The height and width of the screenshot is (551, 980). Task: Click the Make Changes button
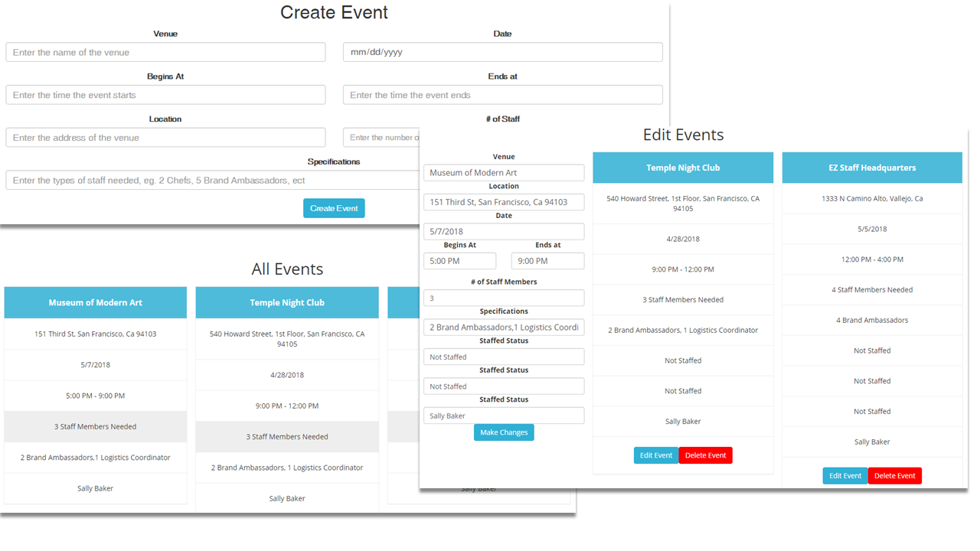tap(503, 432)
